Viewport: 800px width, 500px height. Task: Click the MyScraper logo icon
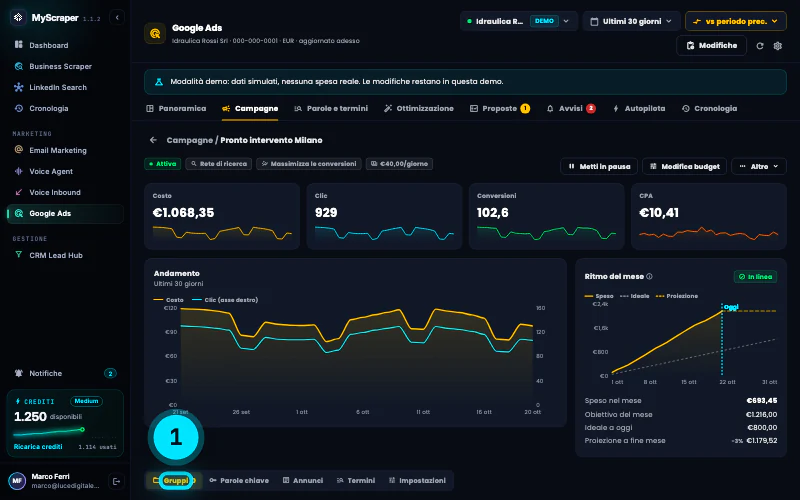(x=18, y=17)
